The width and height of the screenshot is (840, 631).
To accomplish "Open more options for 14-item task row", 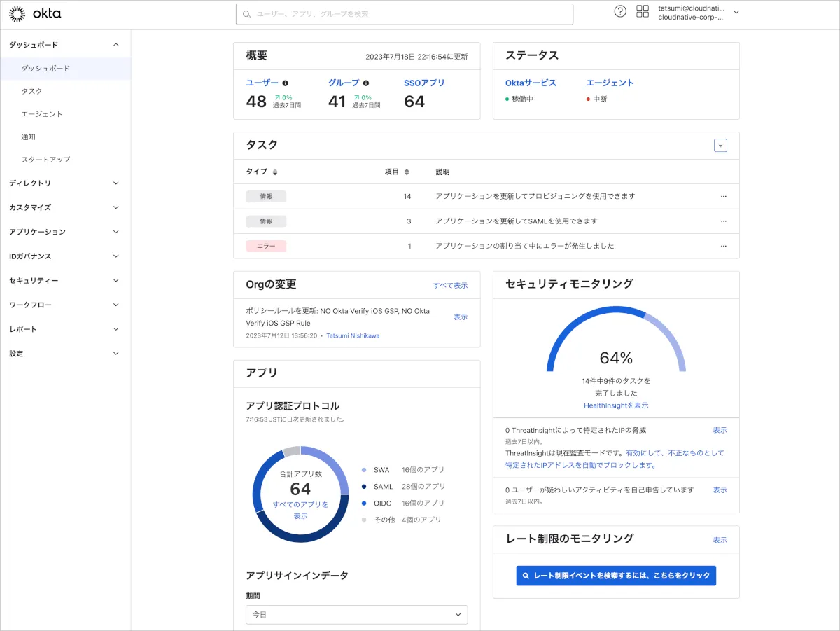I will pyautogui.click(x=723, y=197).
